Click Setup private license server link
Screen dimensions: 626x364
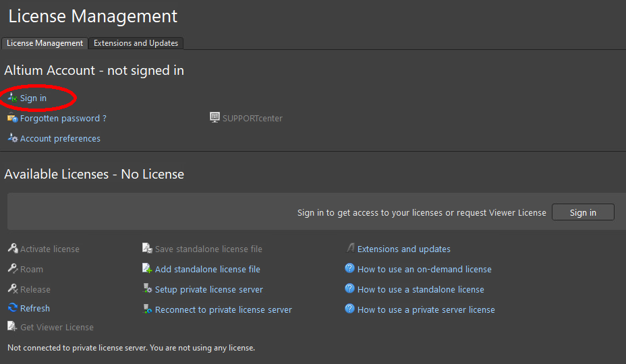pyautogui.click(x=209, y=290)
